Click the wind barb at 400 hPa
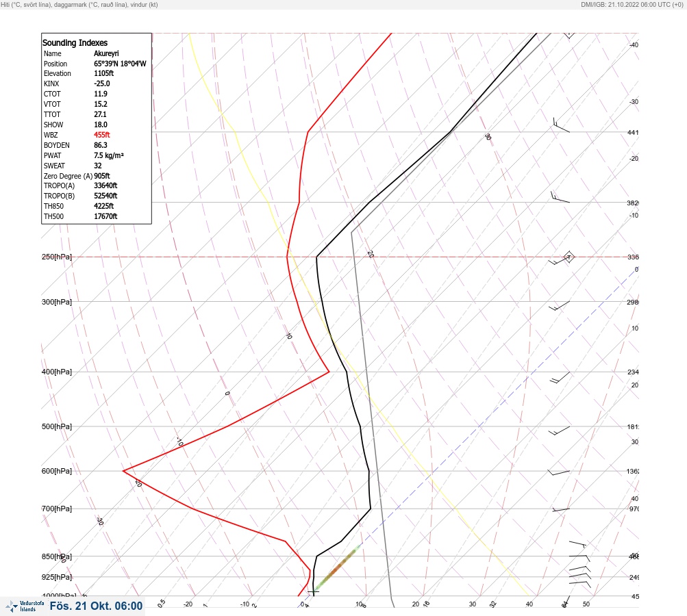 pyautogui.click(x=560, y=377)
